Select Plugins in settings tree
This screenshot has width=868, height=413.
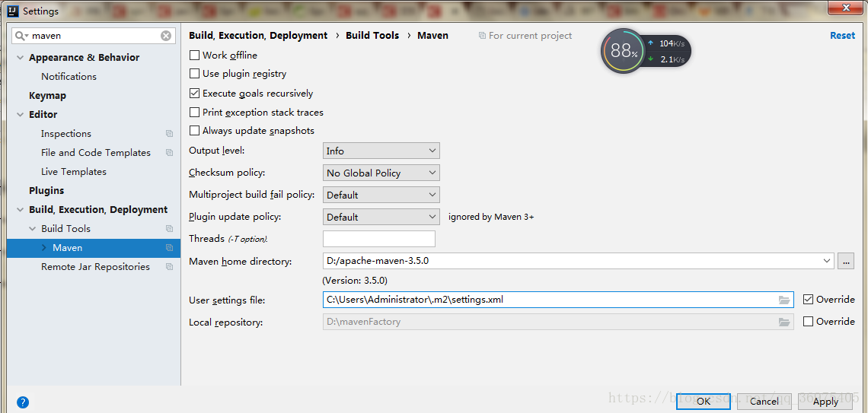click(46, 191)
